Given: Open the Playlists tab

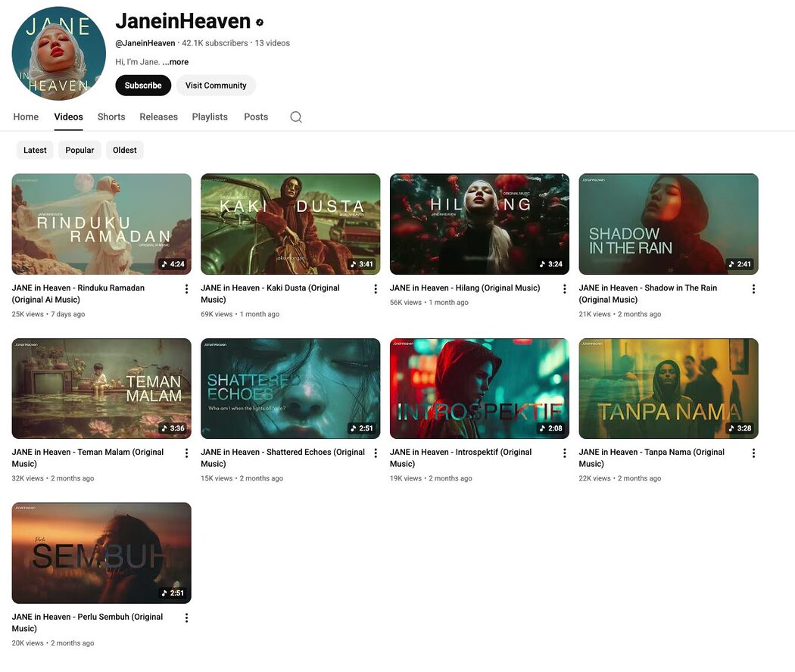Looking at the screenshot, I should [210, 117].
